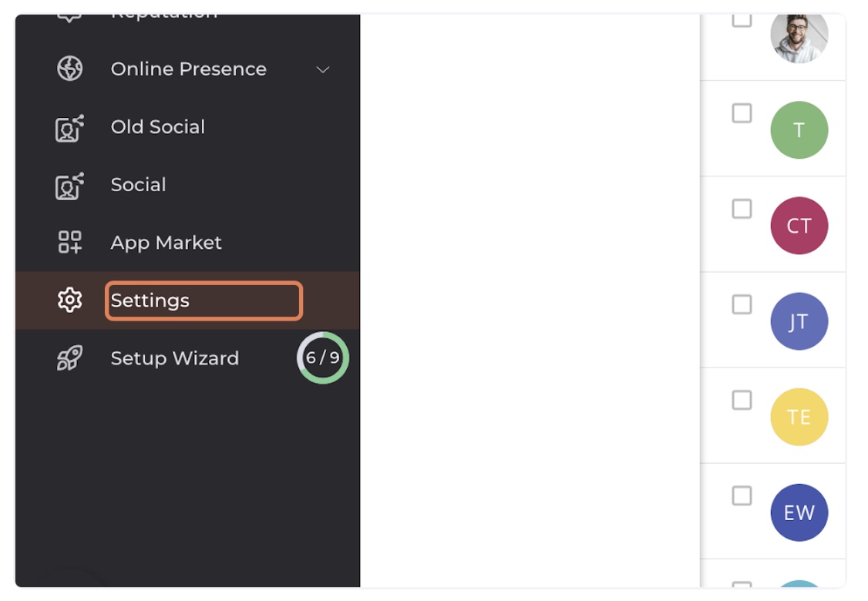The width and height of the screenshot is (868, 601).
Task: Open the App Market menu label
Action: tap(166, 243)
